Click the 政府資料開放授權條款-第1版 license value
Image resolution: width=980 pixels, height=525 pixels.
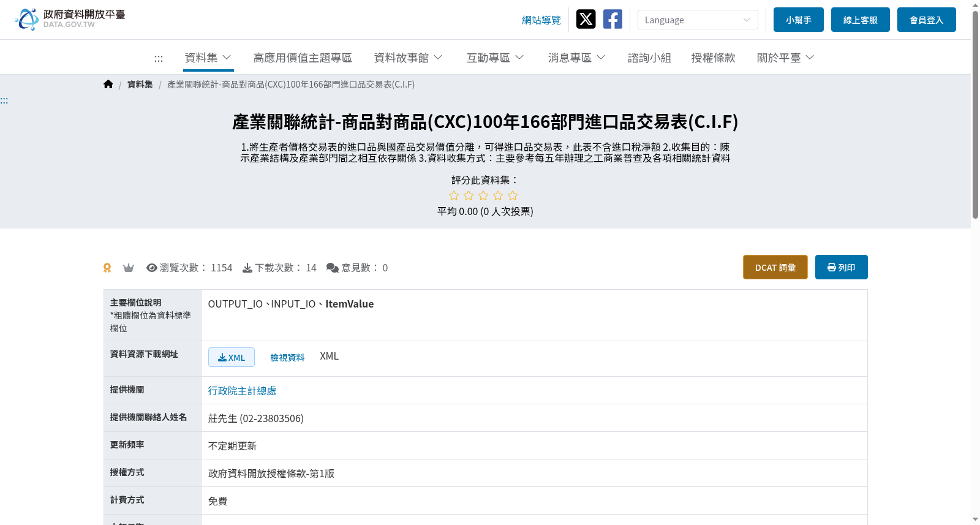click(x=271, y=474)
